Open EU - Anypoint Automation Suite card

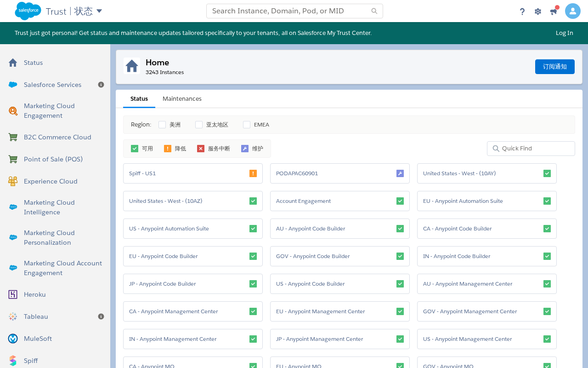[x=487, y=201]
